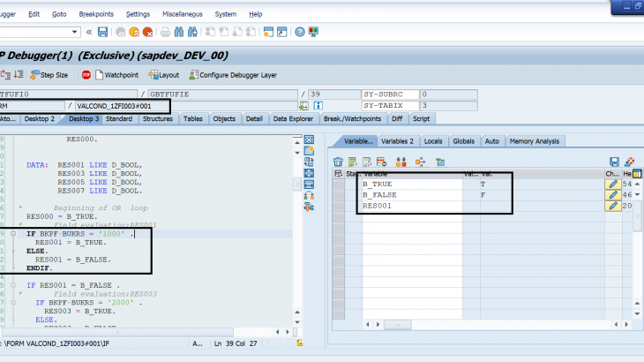Click the trash delete-variables icon
The image size is (644, 362).
(338, 162)
